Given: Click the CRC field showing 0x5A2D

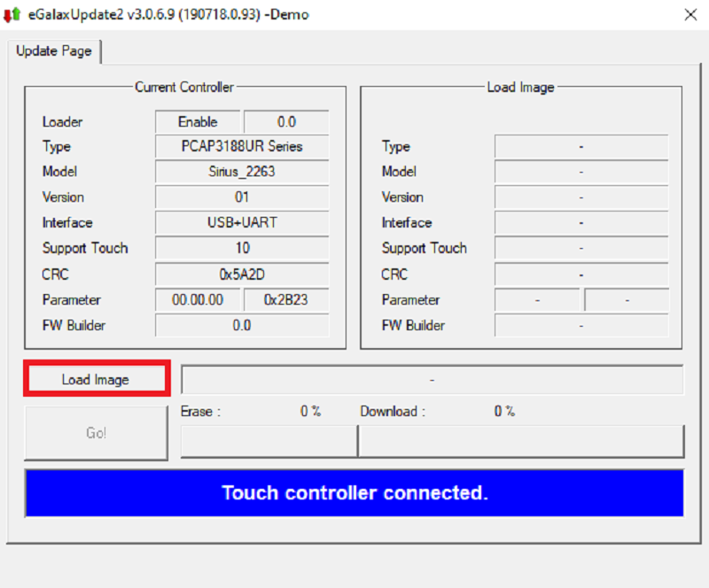Looking at the screenshot, I should (x=242, y=275).
